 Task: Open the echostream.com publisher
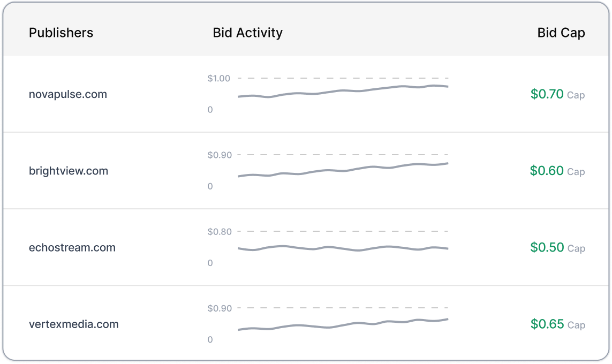point(72,248)
